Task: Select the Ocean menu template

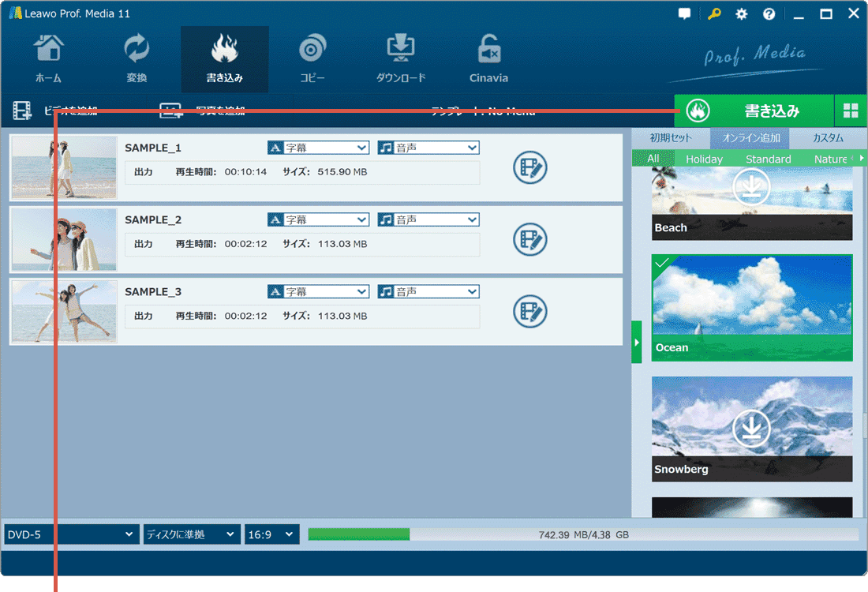Action: (x=752, y=307)
